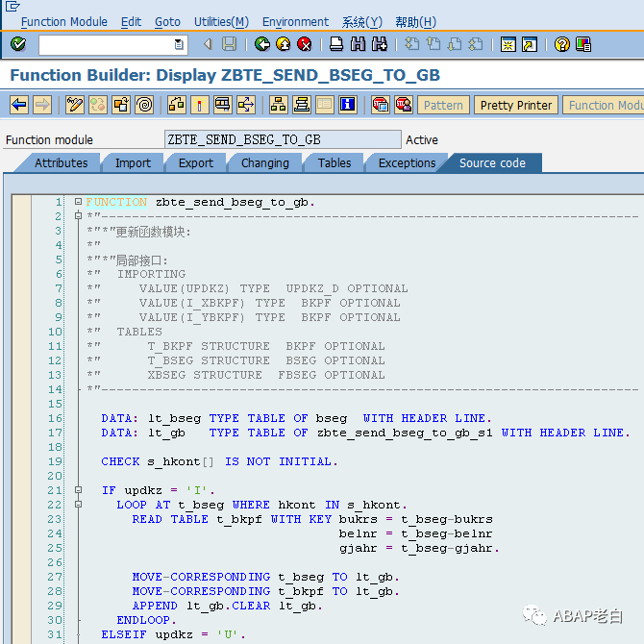Image resolution: width=644 pixels, height=644 pixels.
Task: Click the Other Object icon
Action: coord(121,105)
